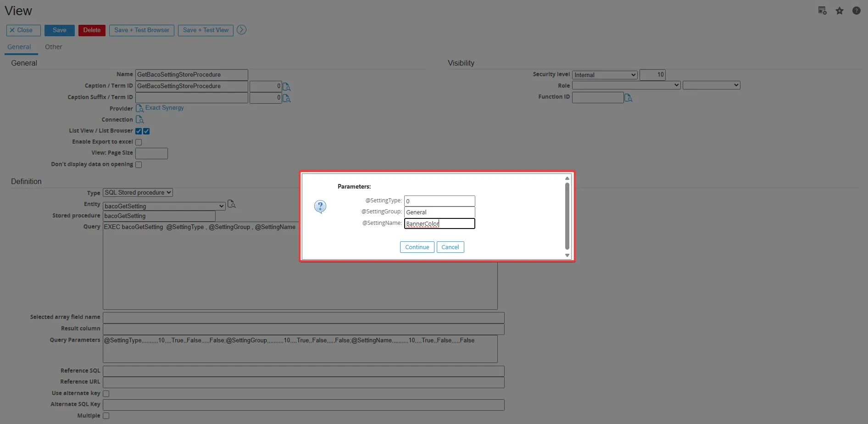Open the Function ID lookup icon

tap(629, 98)
